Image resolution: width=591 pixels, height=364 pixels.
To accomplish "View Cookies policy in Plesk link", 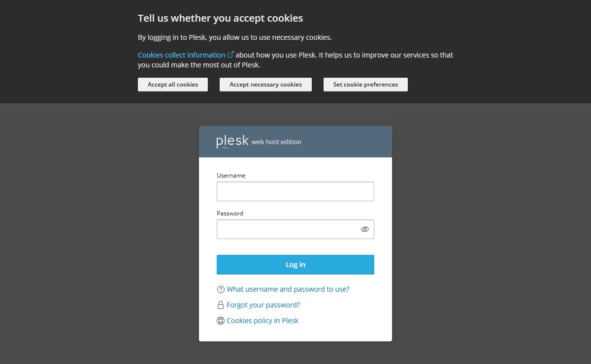I will [263, 321].
